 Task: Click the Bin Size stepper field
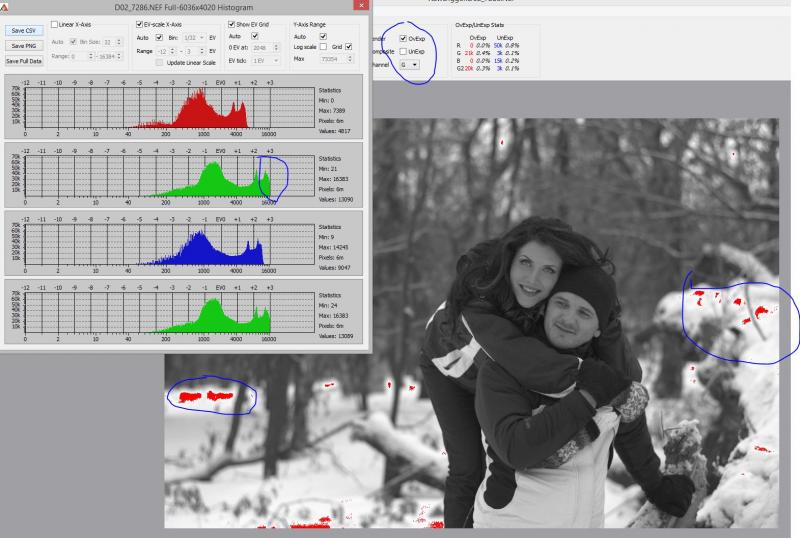pos(112,42)
